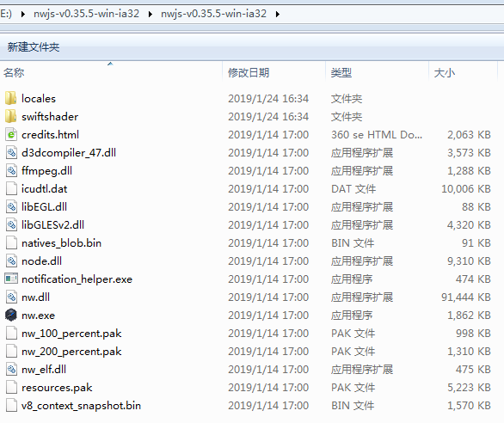Sort files by 修改日期 column header

[x=249, y=72]
